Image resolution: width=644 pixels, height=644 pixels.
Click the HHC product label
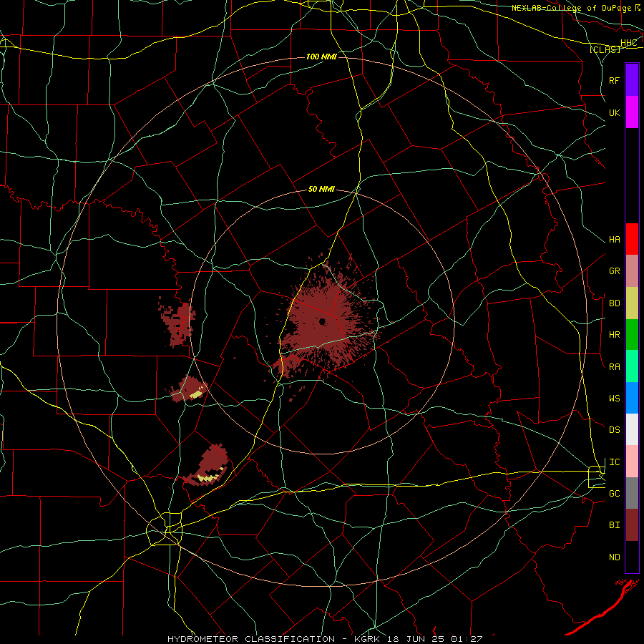[x=628, y=43]
